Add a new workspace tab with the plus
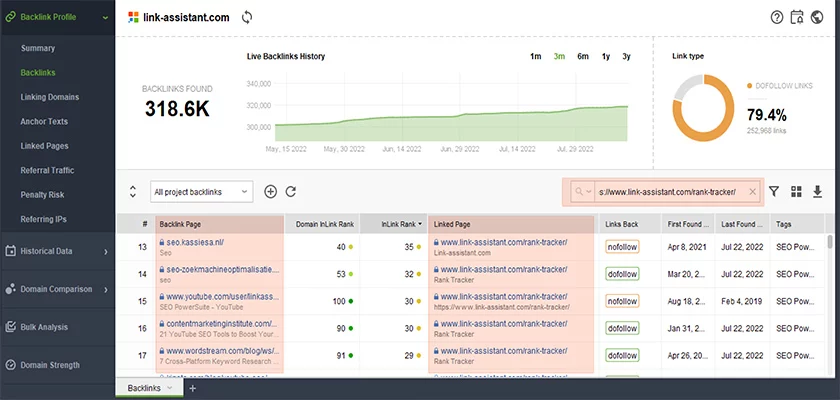Viewport: 840px width, 400px height. point(193,389)
